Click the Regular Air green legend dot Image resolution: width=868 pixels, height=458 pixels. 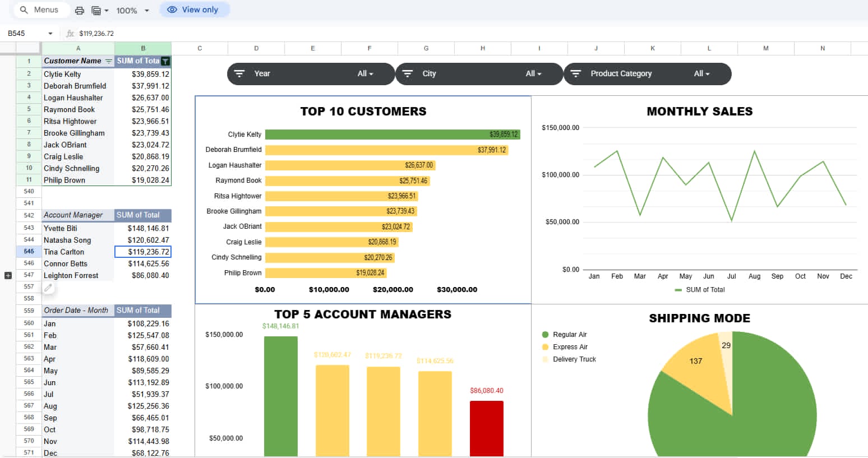click(x=545, y=335)
